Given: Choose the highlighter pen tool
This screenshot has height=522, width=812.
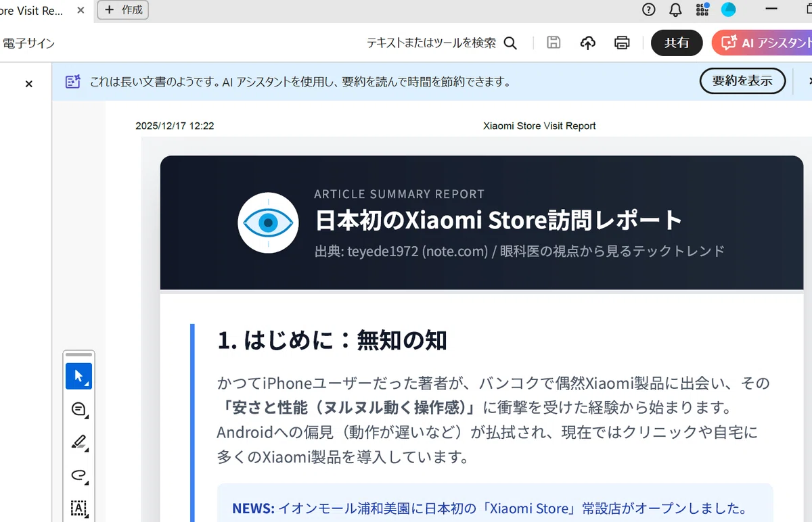Looking at the screenshot, I should tap(78, 442).
